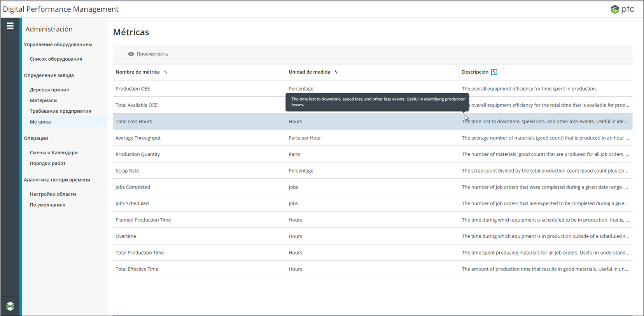
Task: Sort by Nombre de métrica column arrow
Action: click(x=165, y=72)
